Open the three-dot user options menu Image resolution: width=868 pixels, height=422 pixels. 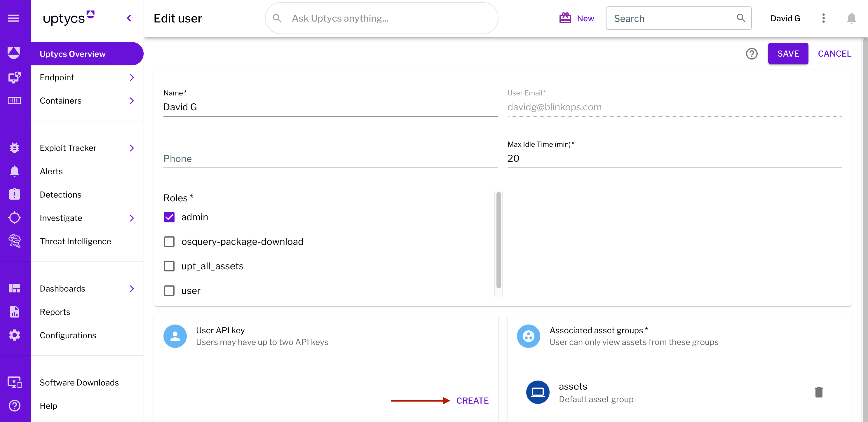(823, 18)
